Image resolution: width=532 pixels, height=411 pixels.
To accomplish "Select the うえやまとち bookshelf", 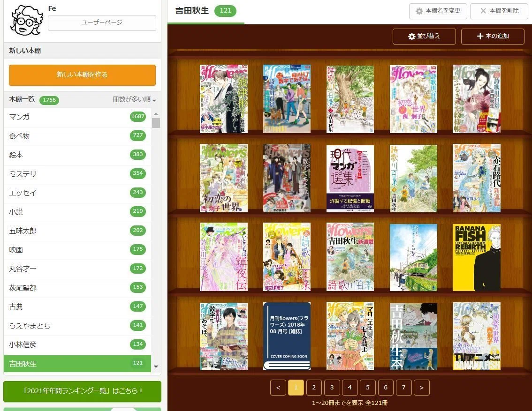I will pyautogui.click(x=77, y=326).
